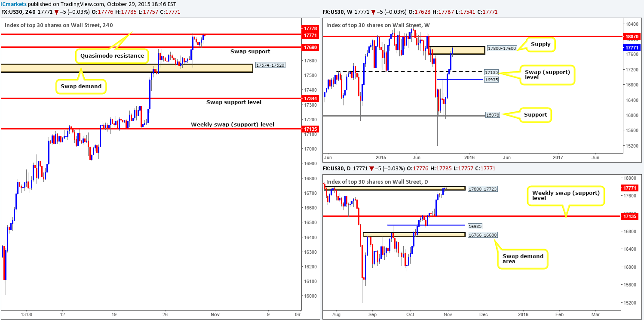Select the yellow swap demand rectangle on 240 chart
This screenshot has height=320, width=644.
(126, 68)
